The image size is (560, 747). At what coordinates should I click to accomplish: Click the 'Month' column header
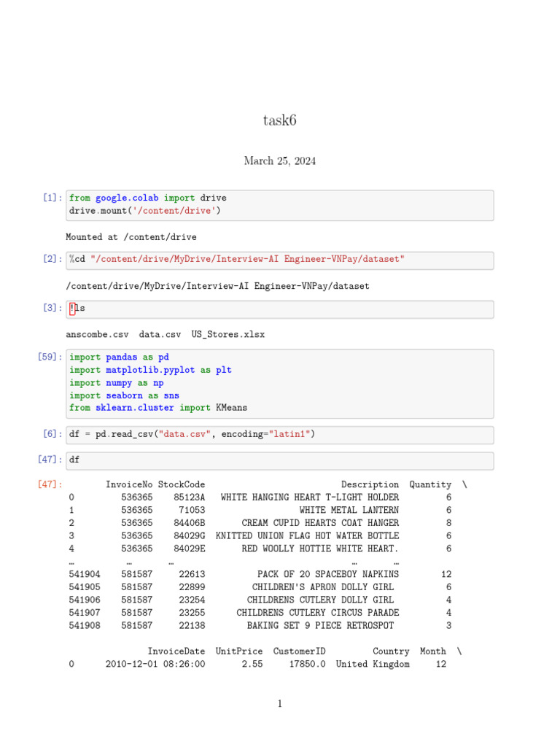433,651
